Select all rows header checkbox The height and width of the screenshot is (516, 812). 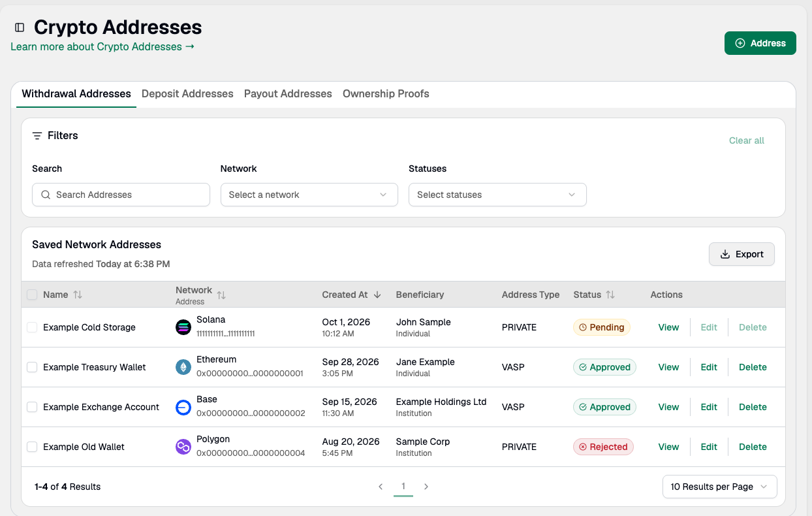tap(32, 295)
